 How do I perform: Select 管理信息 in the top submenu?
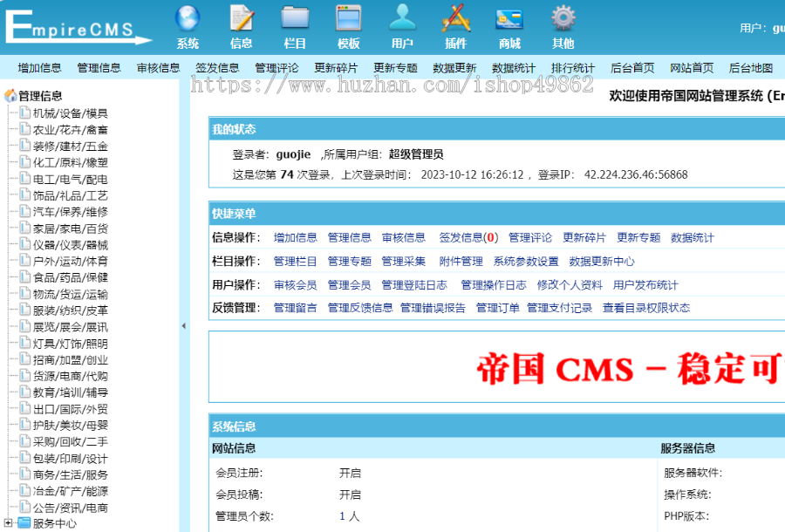point(99,67)
